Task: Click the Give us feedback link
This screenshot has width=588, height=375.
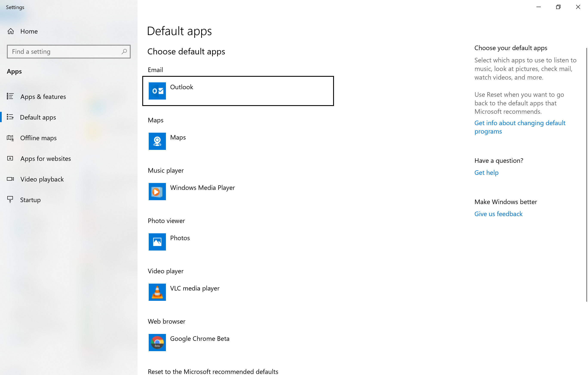Action: 498,214
